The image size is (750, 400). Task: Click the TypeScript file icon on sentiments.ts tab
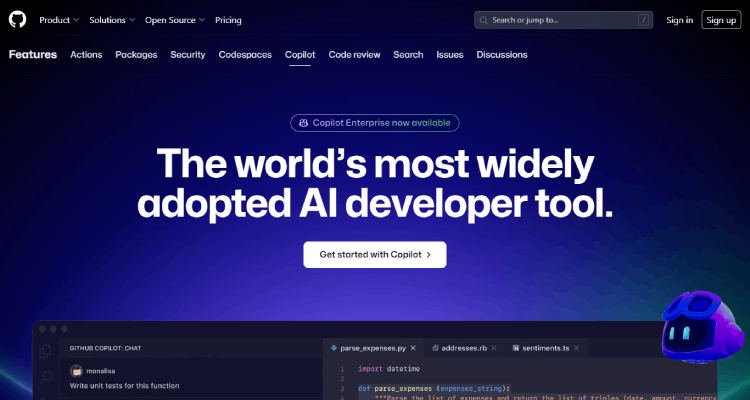516,348
